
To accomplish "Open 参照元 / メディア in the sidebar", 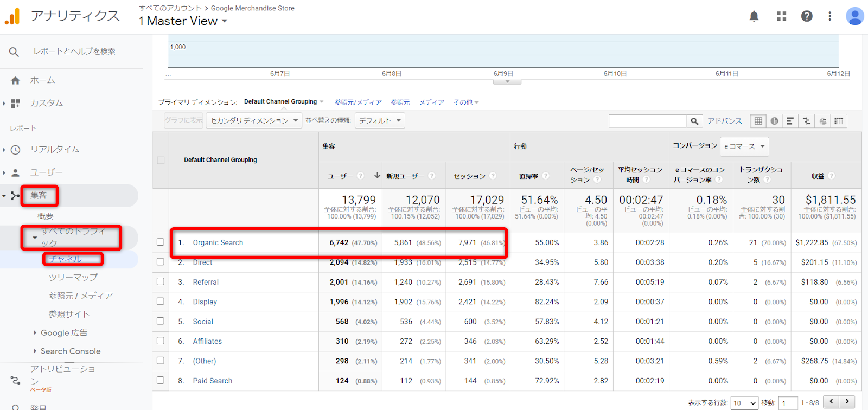I will (x=81, y=296).
